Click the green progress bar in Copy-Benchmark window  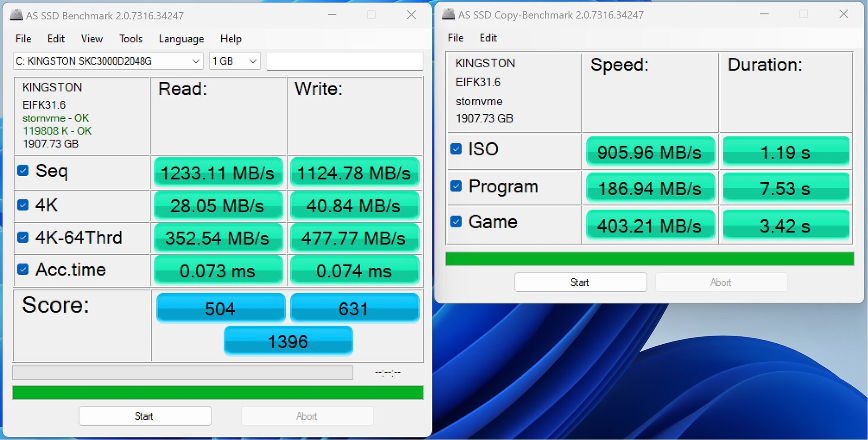pyautogui.click(x=650, y=259)
